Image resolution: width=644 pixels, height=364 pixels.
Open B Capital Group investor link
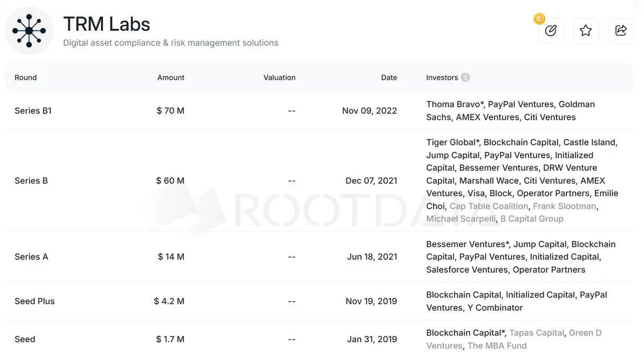[x=532, y=219]
